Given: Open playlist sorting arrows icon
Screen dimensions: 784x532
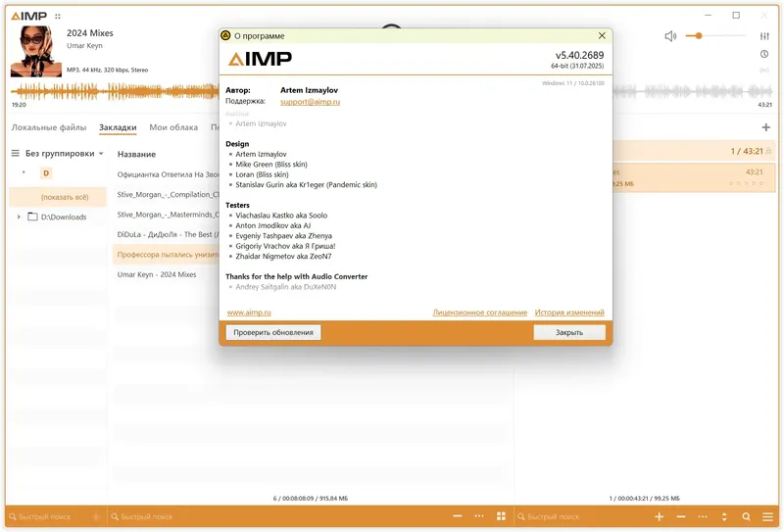Looking at the screenshot, I should pyautogui.click(x=724, y=516).
